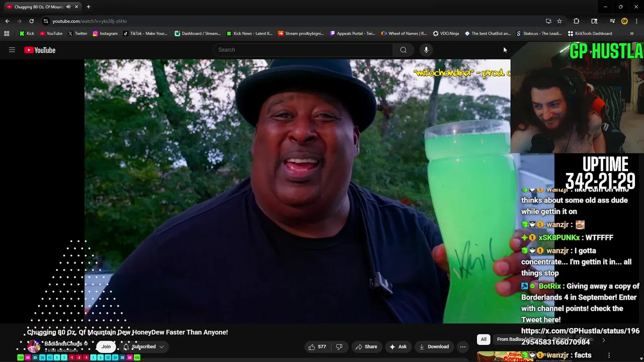Open the TikTok - Make Your bookmark
The image size is (644, 362).
click(144, 34)
